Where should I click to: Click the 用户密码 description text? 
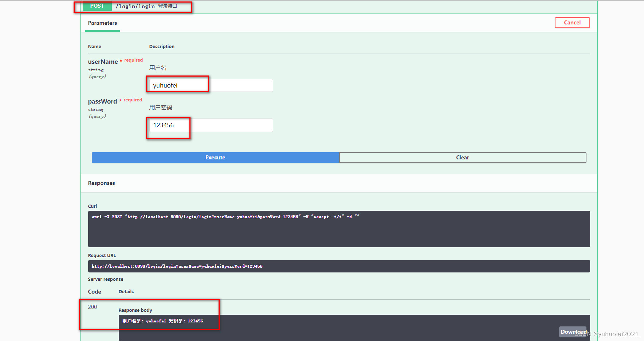pos(161,108)
